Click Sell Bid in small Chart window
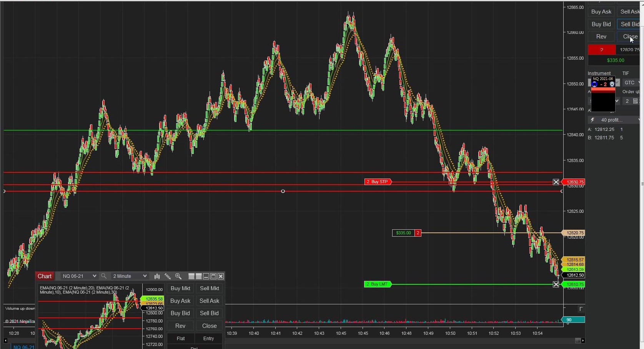The image size is (644, 349). pyautogui.click(x=210, y=313)
